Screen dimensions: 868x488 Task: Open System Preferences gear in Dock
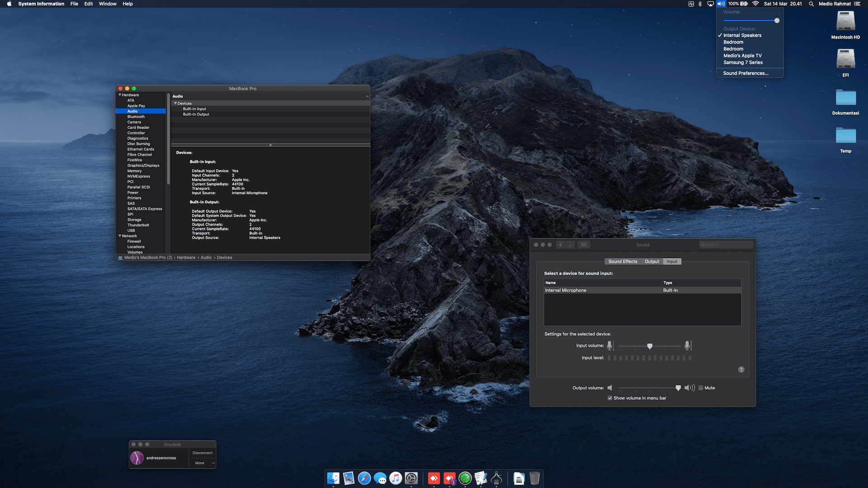coord(411,478)
